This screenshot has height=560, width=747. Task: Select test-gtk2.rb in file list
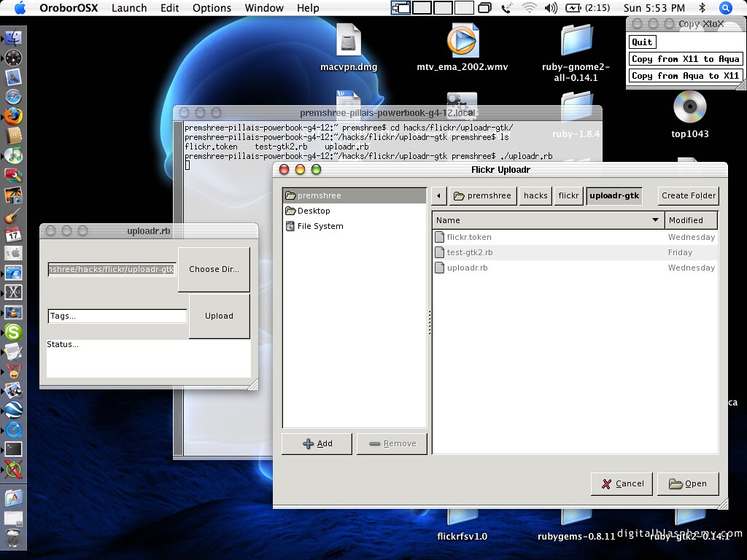[470, 252]
